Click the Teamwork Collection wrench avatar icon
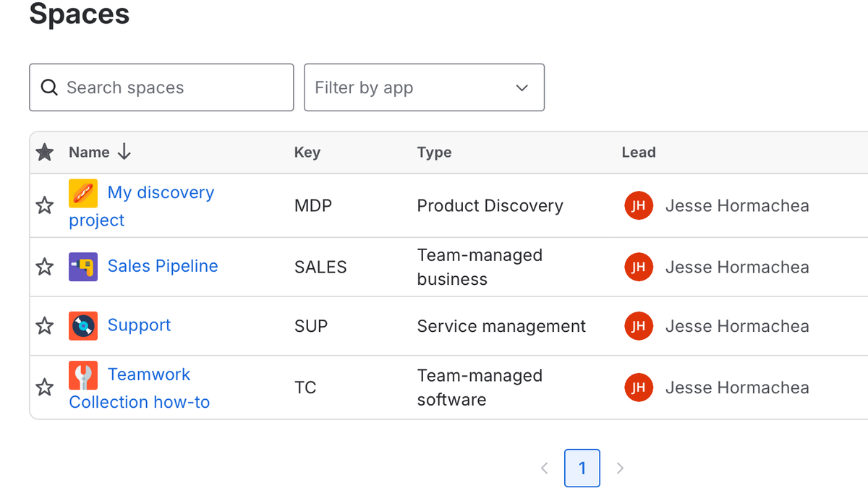The image size is (868, 488). coord(83,375)
